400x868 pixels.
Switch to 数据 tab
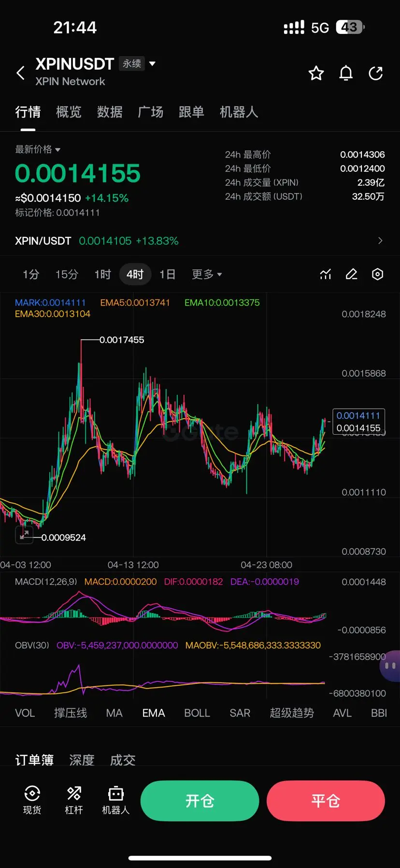tap(110, 112)
